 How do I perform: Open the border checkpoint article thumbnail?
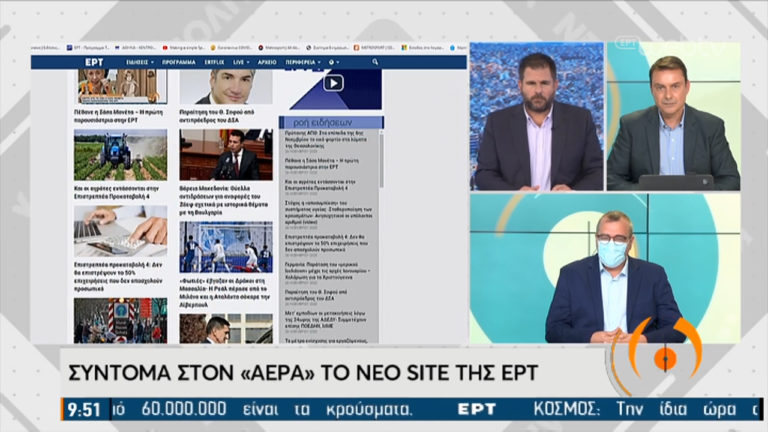point(120,320)
